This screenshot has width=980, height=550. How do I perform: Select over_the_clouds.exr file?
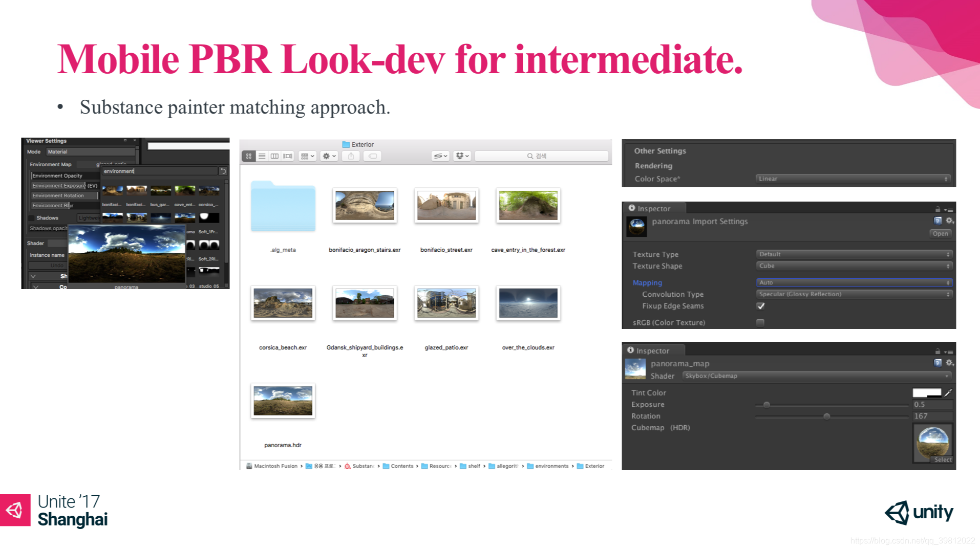click(528, 303)
